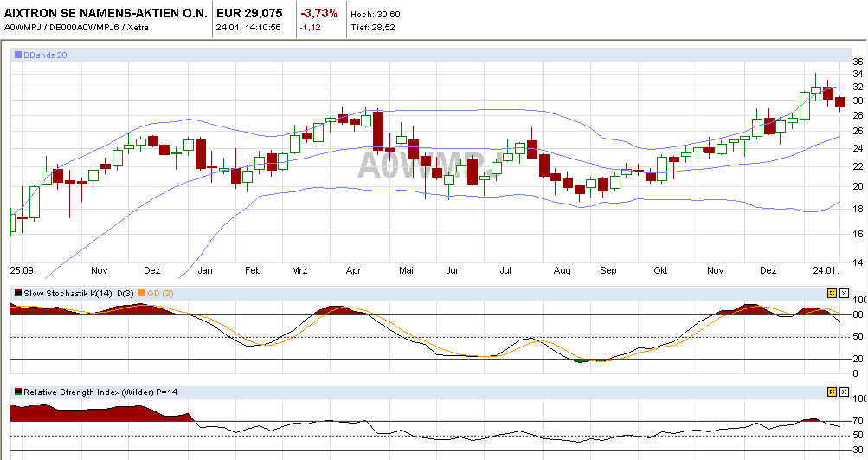Screen dimensions: 868x460
Task: Select the 'GD (3)' label
Action: [161, 293]
